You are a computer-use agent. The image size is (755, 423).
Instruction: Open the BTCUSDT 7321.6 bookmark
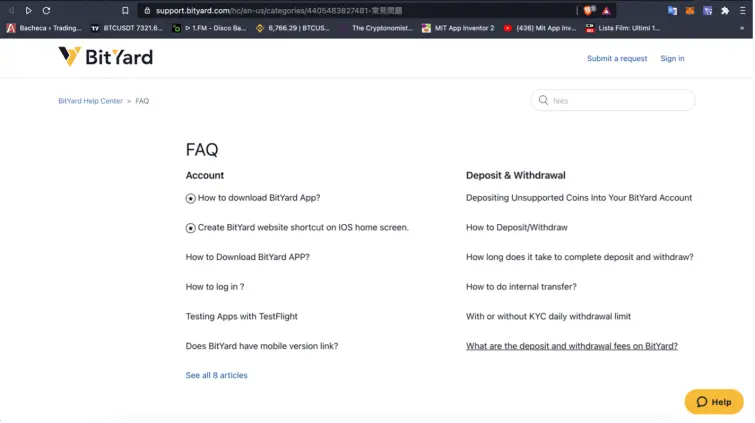coord(127,28)
